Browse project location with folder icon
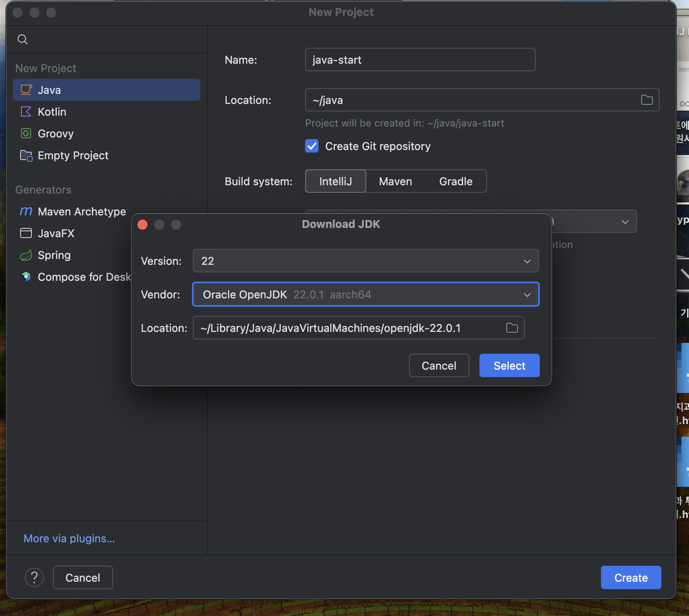 pos(647,100)
